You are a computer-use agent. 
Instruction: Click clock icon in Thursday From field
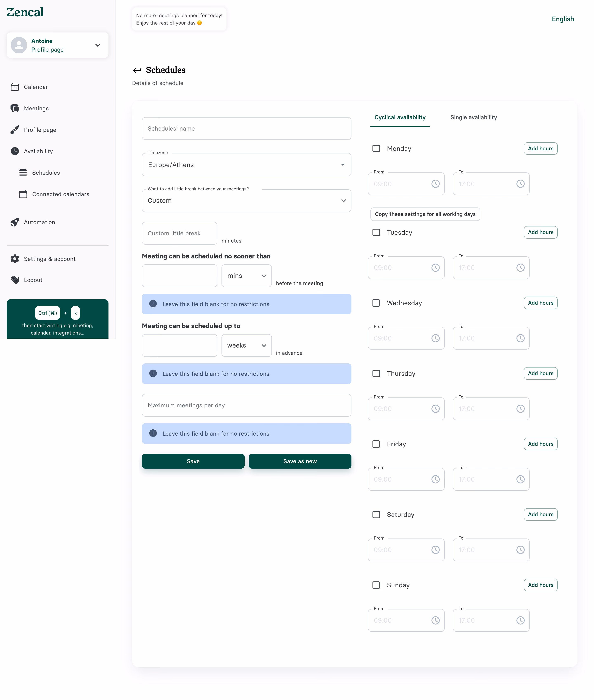pos(435,409)
